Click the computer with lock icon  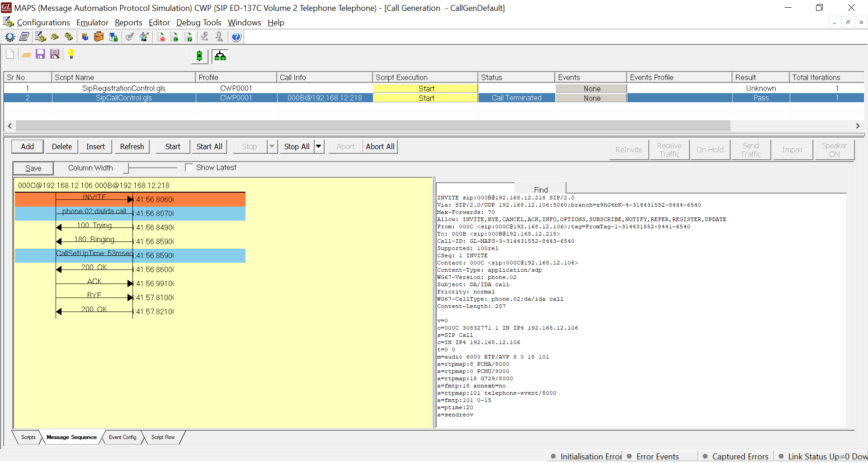click(x=113, y=37)
